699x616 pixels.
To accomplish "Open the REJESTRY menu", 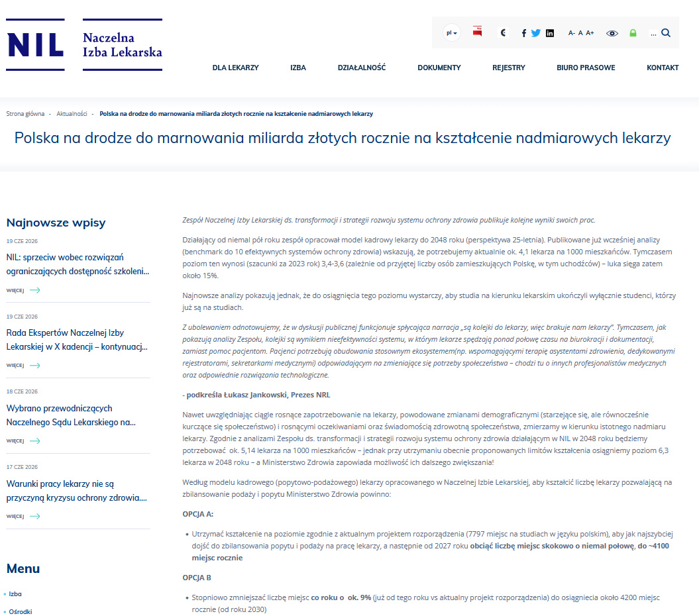I will pyautogui.click(x=509, y=68).
